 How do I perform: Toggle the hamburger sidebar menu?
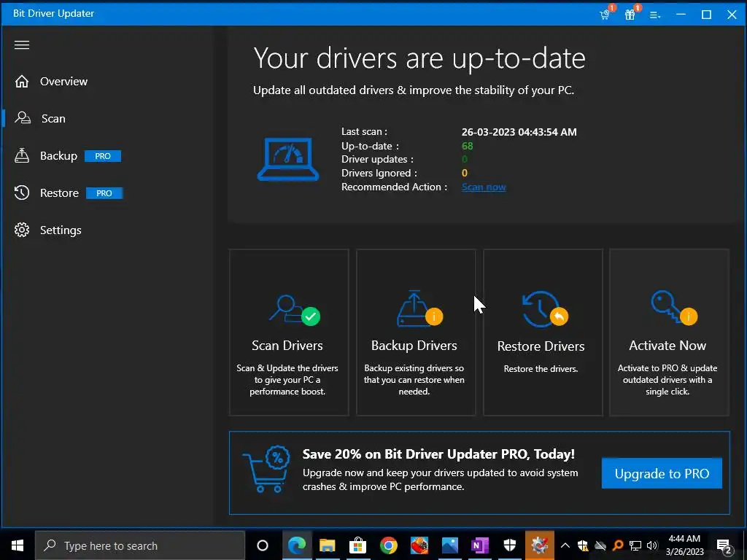click(22, 44)
